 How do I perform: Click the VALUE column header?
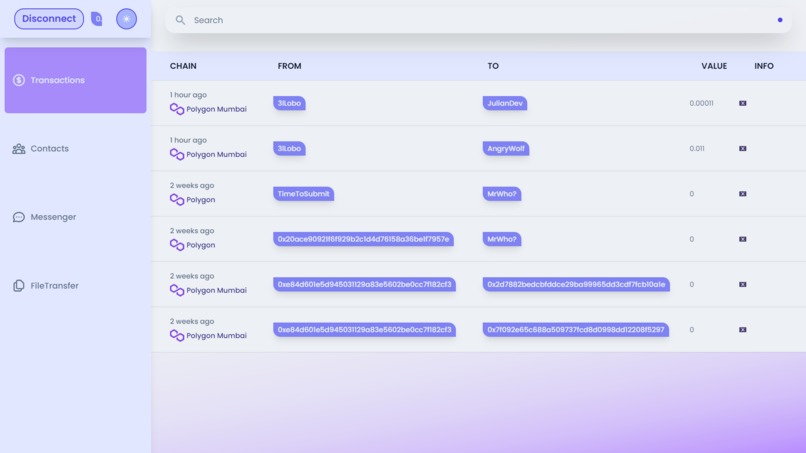click(x=714, y=66)
